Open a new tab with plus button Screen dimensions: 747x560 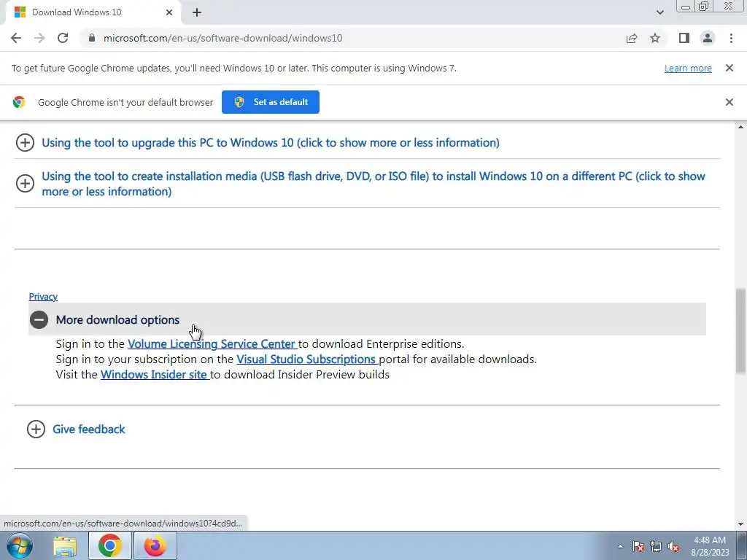197,12
